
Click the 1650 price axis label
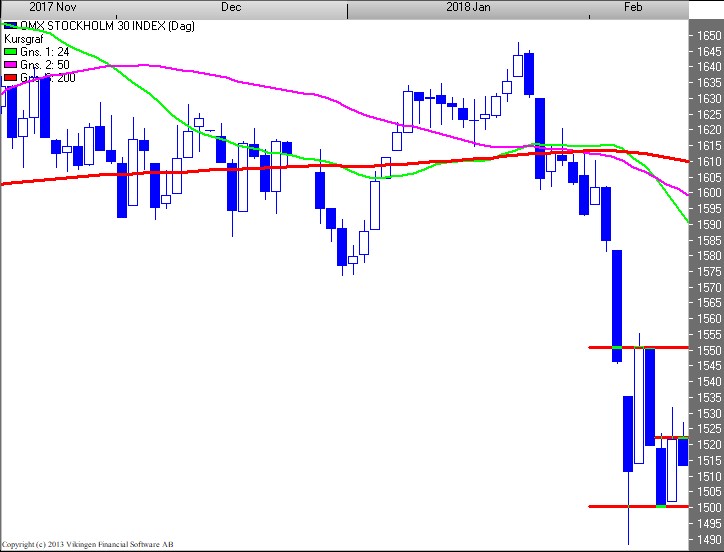707,35
